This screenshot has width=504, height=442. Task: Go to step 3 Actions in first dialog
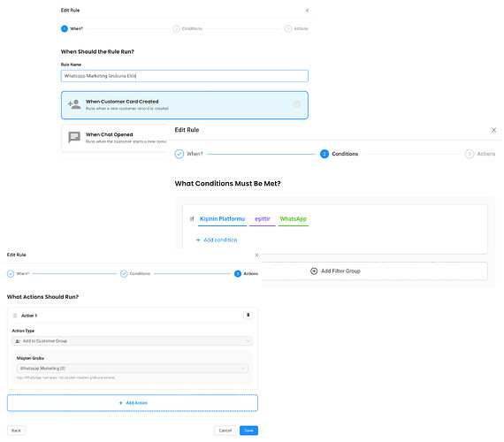click(296, 28)
